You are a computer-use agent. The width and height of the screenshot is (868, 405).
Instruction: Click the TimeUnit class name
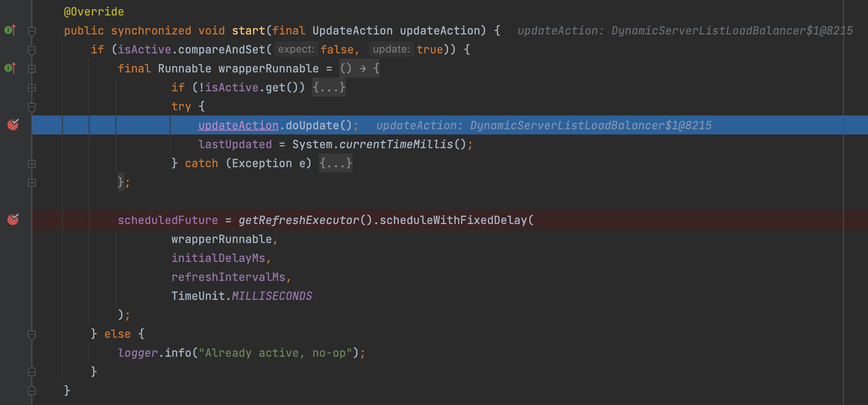point(198,296)
